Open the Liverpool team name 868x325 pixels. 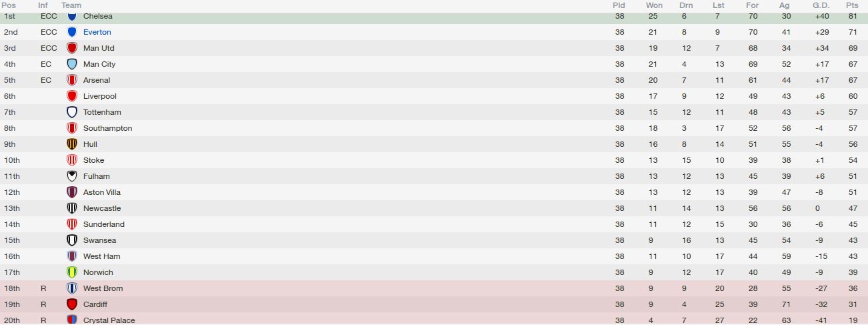tap(100, 96)
